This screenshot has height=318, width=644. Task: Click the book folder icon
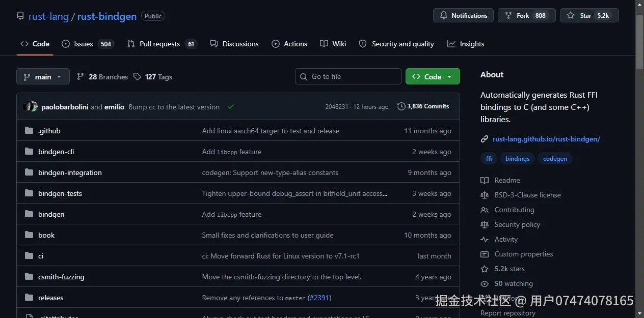[29, 235]
